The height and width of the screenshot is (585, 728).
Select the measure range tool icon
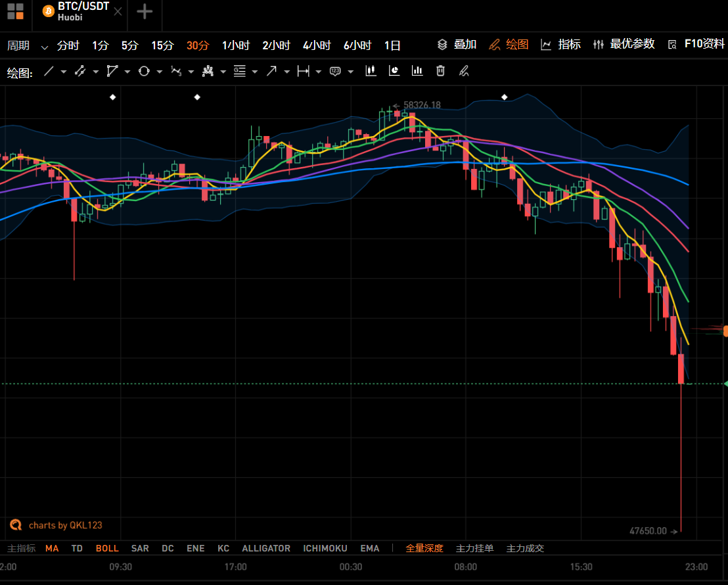[303, 71]
